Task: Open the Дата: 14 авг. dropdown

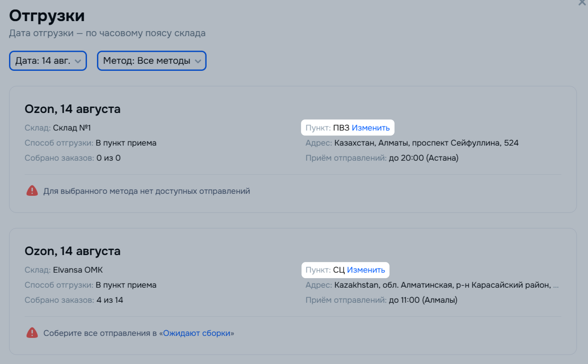Action: [x=48, y=61]
